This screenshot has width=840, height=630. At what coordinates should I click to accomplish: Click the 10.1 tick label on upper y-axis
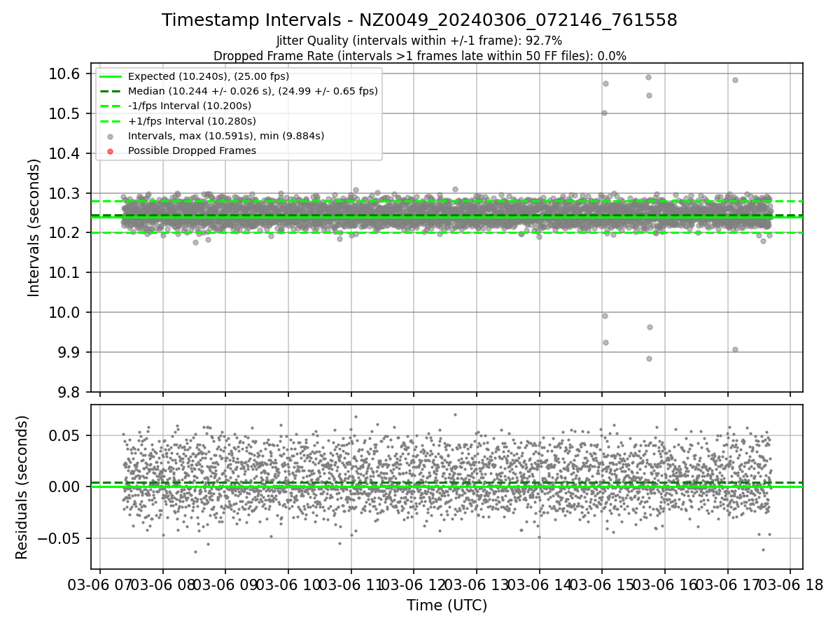(x=64, y=272)
